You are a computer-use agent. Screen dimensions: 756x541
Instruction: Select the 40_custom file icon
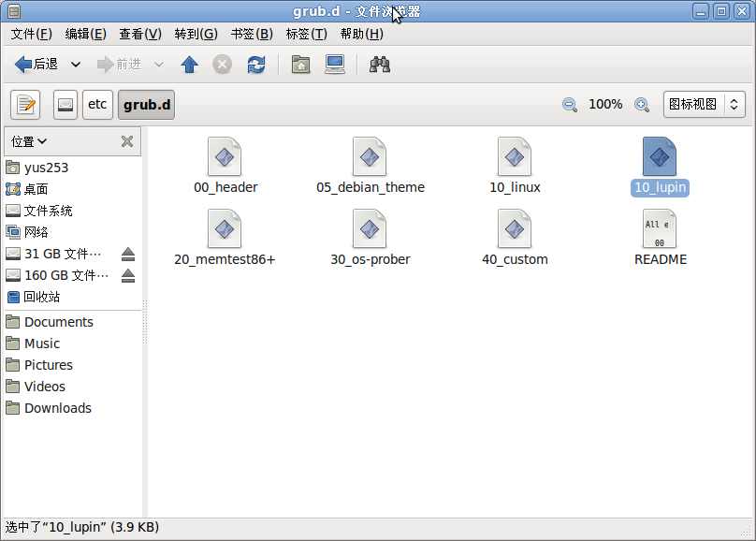(x=515, y=229)
